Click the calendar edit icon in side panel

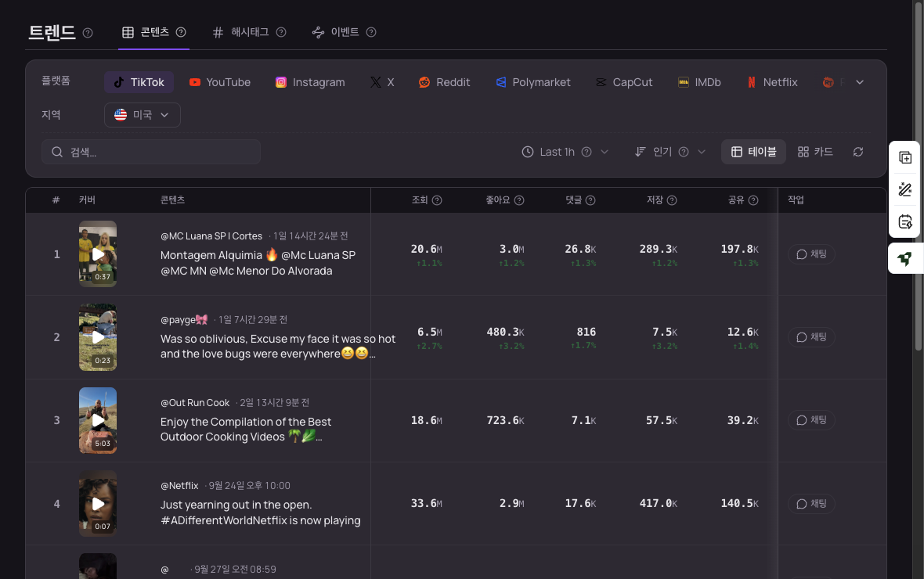coord(905,221)
